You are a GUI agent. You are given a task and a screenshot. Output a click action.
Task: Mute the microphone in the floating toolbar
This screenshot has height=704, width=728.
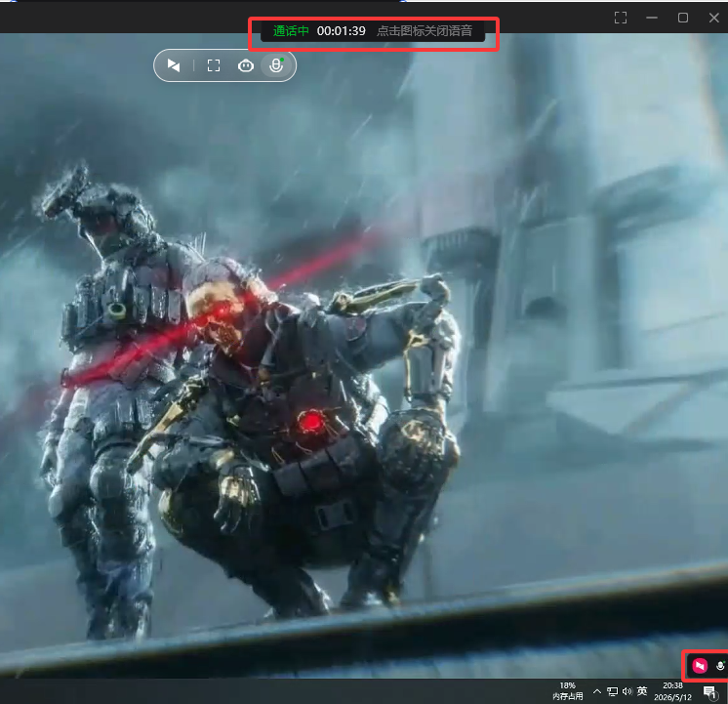tap(277, 65)
